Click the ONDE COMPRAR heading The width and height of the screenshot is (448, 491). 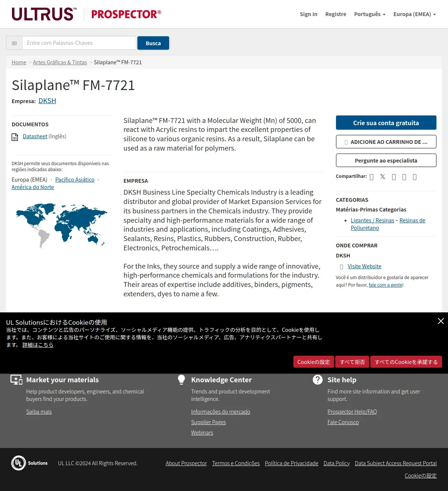357,245
